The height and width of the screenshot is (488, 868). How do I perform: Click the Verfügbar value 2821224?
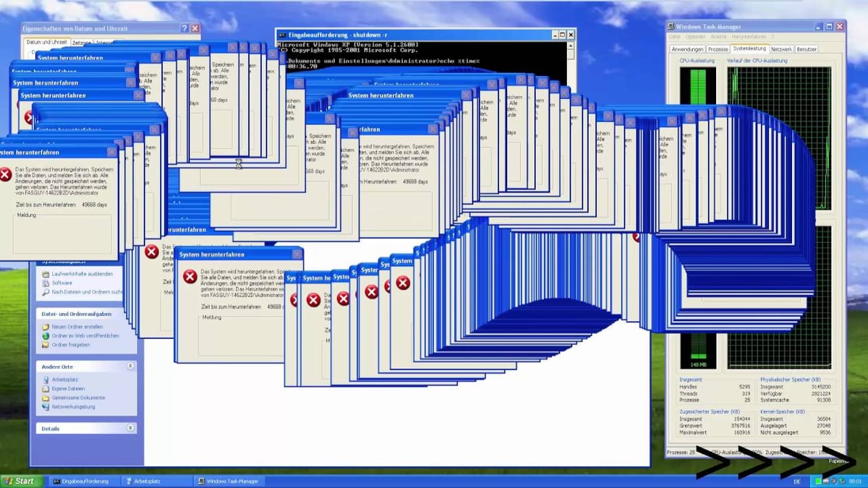point(820,393)
